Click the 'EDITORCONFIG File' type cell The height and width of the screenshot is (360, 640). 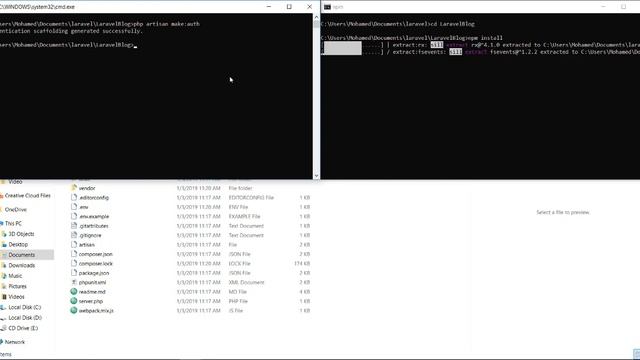point(251,198)
